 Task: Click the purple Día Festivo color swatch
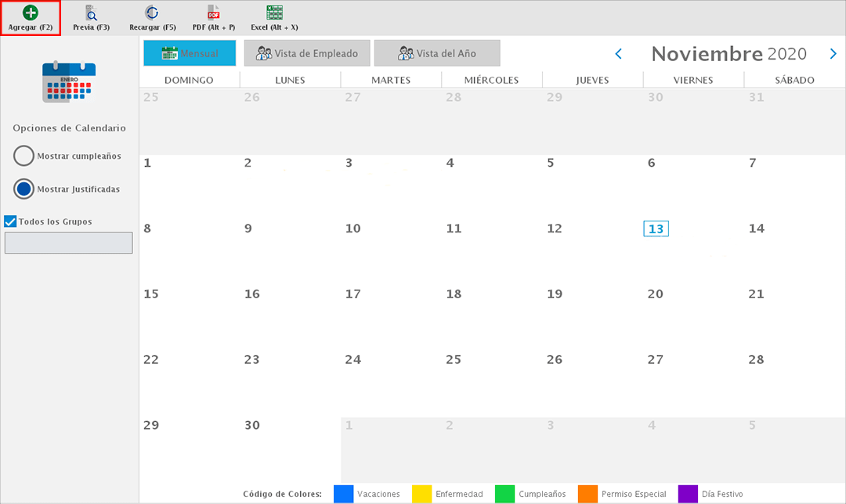[x=688, y=494]
